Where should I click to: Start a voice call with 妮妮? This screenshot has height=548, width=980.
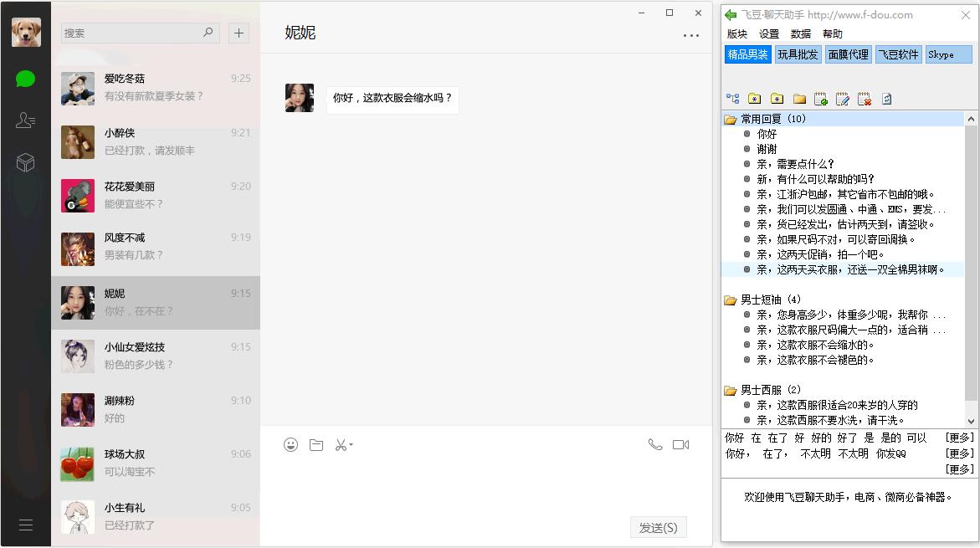(x=655, y=443)
